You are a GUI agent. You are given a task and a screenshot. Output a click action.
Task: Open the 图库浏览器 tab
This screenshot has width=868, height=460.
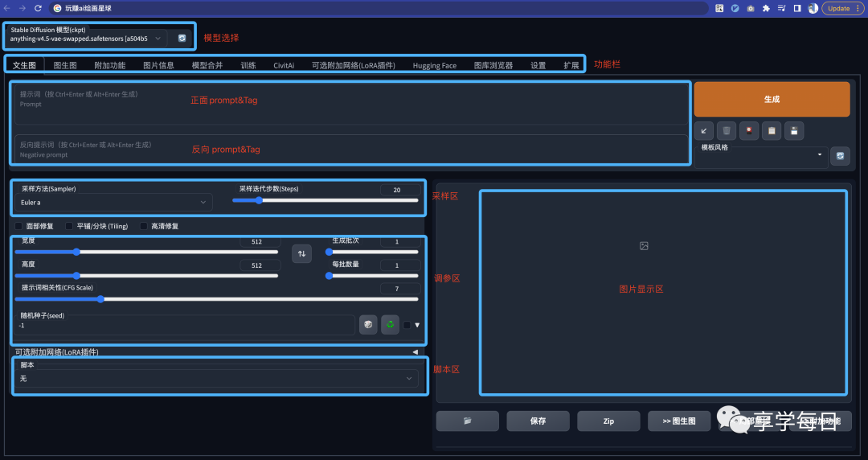[493, 65]
